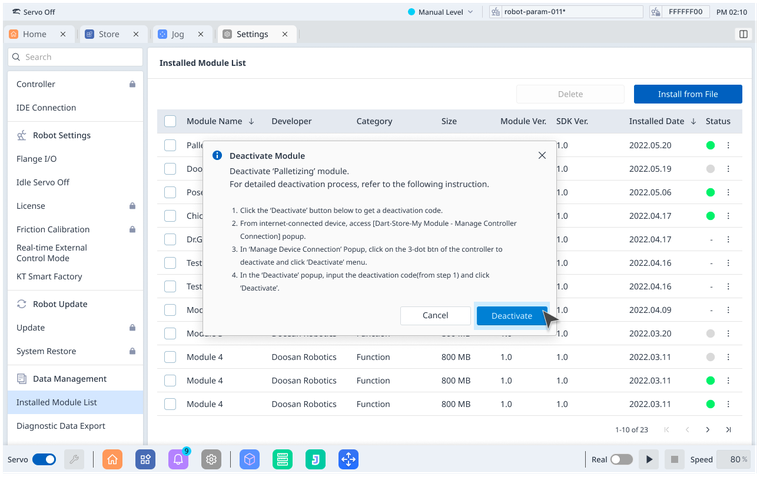Close the Deactivate Module dialog with X
Viewport: 760px width, 477px height.
click(542, 156)
